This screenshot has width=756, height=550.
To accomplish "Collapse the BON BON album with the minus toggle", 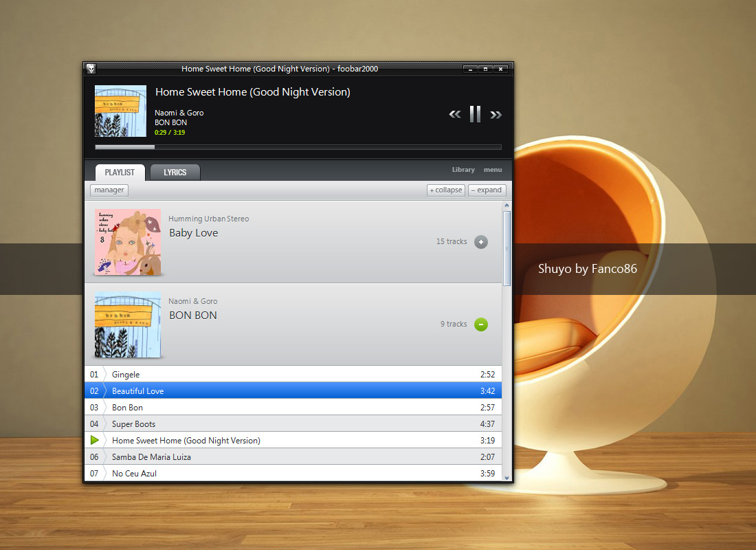I will [x=481, y=324].
